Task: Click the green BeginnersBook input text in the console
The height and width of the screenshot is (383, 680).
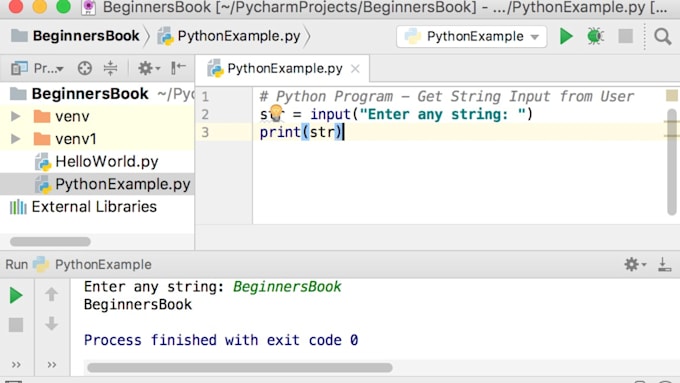Action: click(x=287, y=287)
